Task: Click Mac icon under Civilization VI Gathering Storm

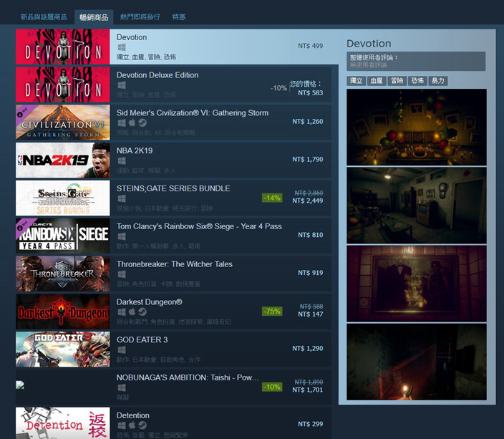Action: (x=132, y=123)
